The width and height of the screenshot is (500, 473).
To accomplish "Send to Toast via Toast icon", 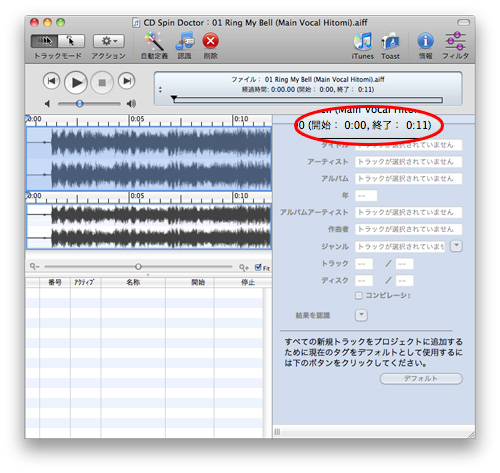I will (x=390, y=41).
